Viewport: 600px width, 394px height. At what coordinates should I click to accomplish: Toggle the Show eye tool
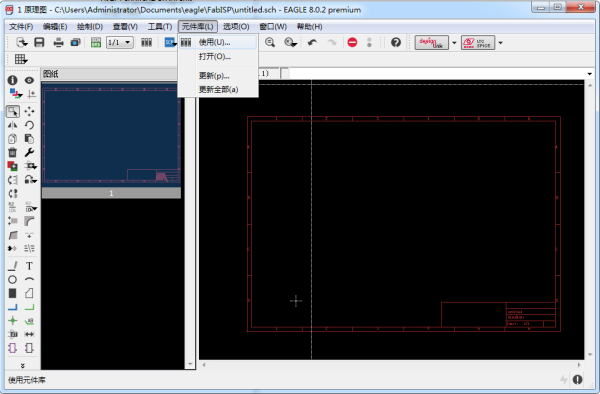(x=29, y=80)
